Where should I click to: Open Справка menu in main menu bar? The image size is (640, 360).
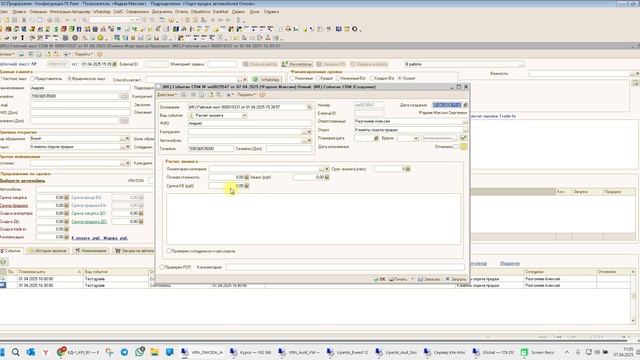(x=271, y=12)
